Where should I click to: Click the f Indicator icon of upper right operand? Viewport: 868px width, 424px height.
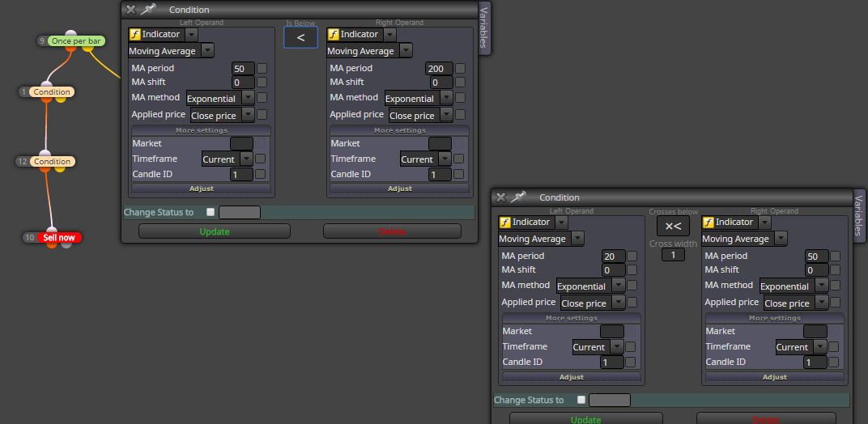[x=333, y=34]
